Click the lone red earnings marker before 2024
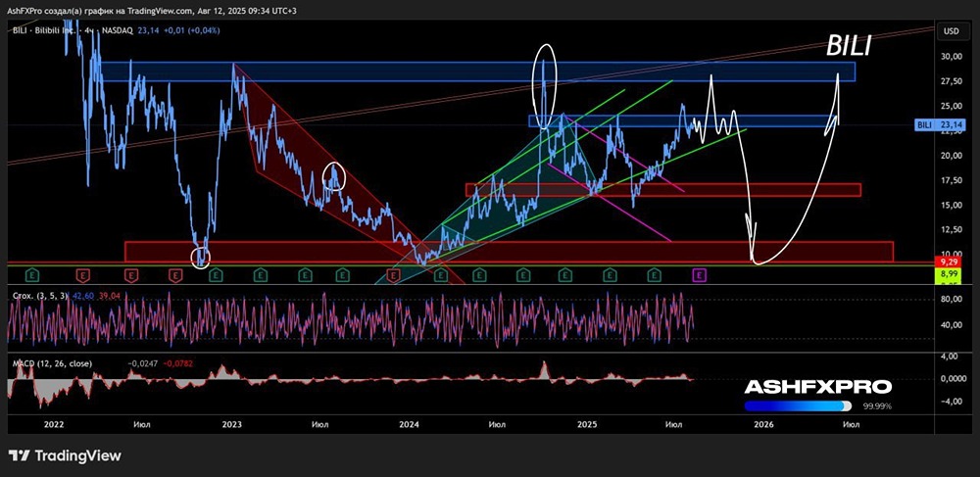The width and height of the screenshot is (980, 477). coord(393,274)
